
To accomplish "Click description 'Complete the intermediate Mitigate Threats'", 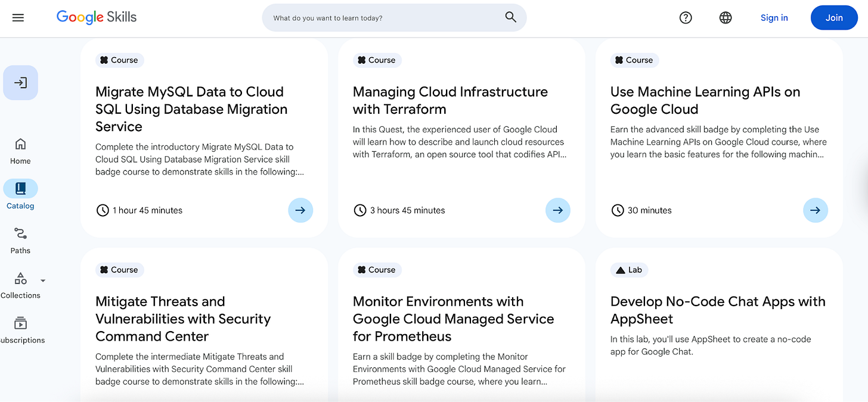I will [200, 369].
